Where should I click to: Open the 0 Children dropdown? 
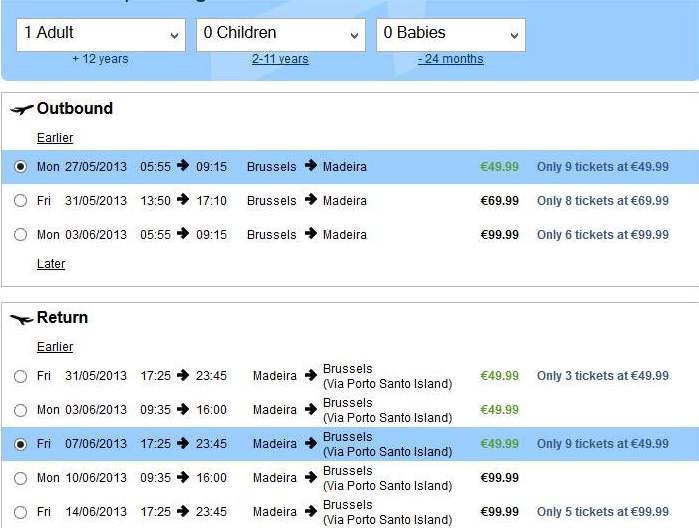(x=281, y=35)
